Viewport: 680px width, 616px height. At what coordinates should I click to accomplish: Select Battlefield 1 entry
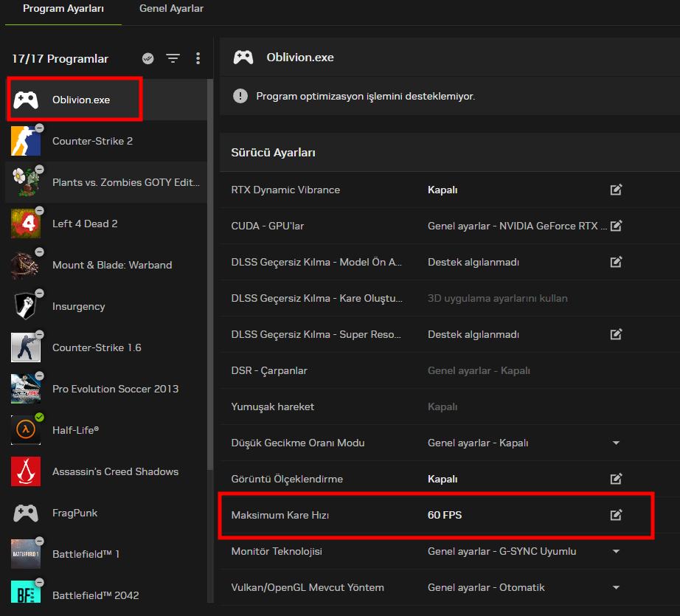[106, 555]
